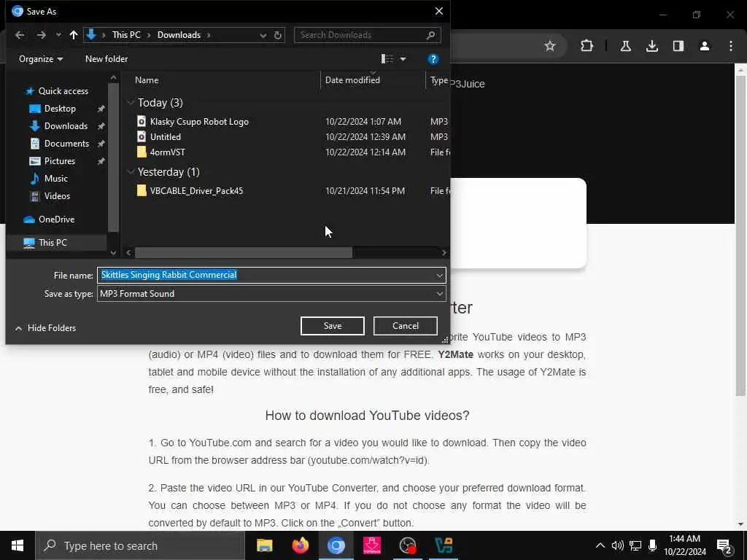The width and height of the screenshot is (747, 560).
Task: Open pink downloader app in taskbar
Action: (x=372, y=545)
